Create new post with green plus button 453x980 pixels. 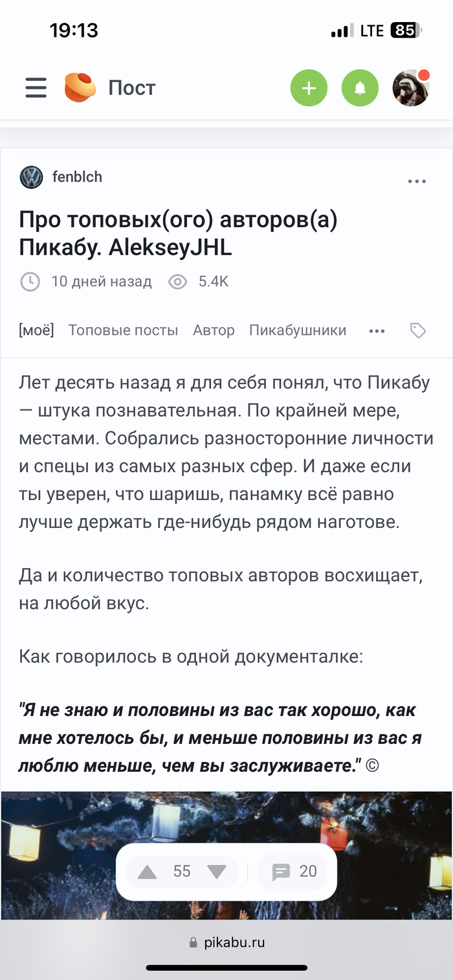pos(309,88)
